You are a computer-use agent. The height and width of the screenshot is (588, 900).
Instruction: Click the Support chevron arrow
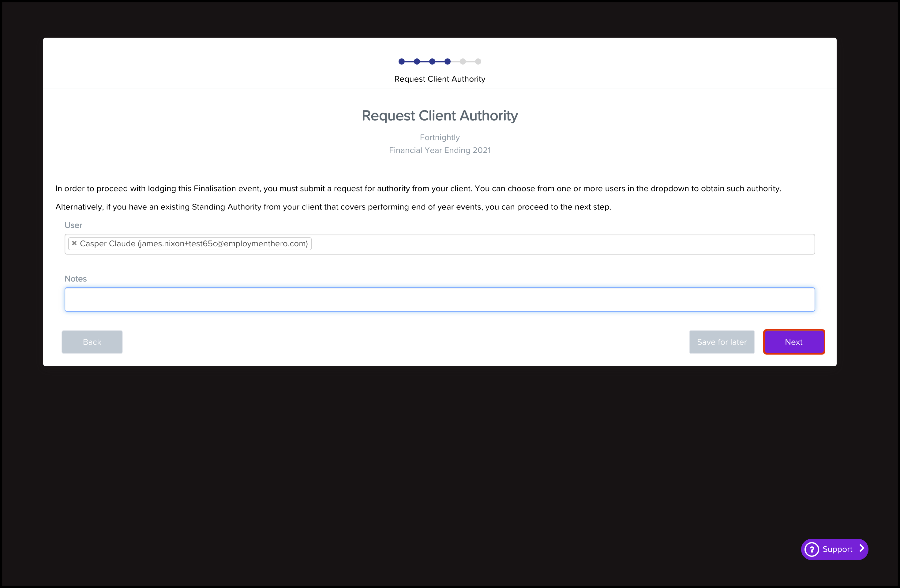(861, 548)
